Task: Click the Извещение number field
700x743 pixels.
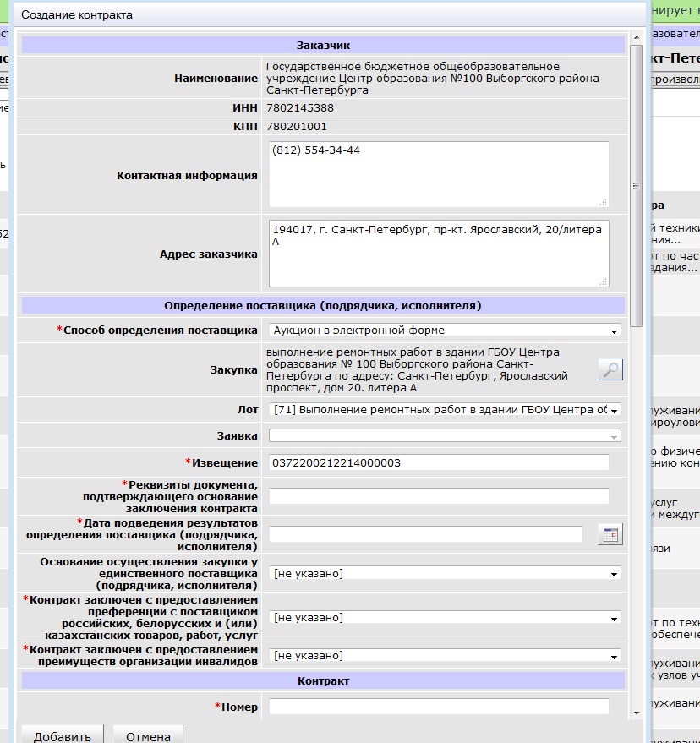Action: click(x=439, y=462)
